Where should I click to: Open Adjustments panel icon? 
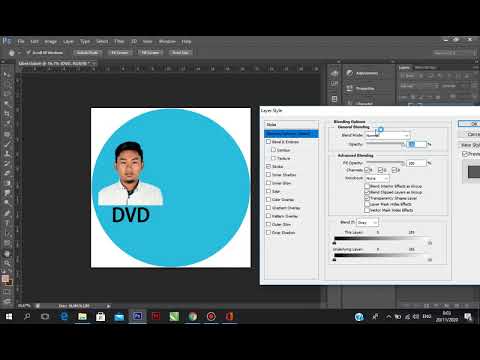pyautogui.click(x=349, y=73)
